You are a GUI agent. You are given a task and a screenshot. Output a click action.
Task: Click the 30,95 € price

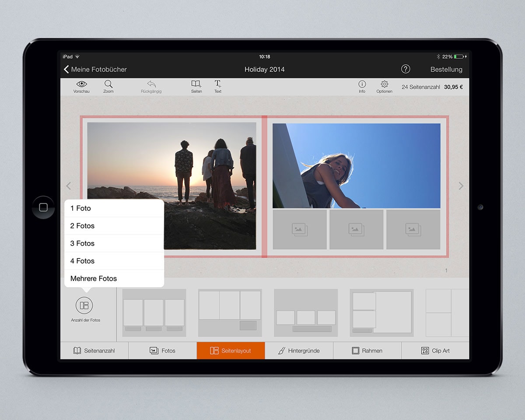453,87
